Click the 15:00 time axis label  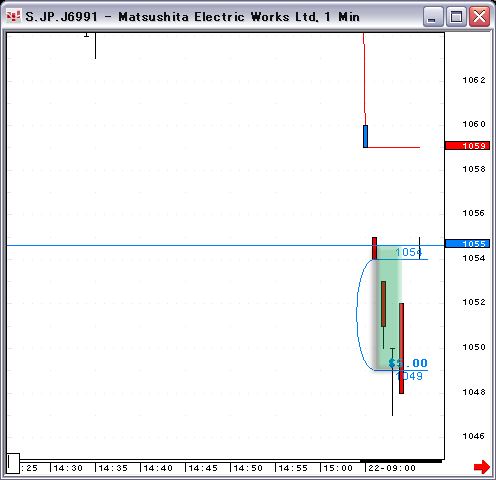[338, 468]
